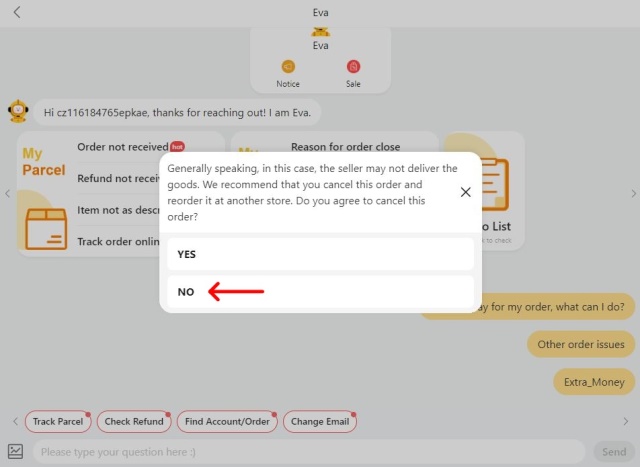Click the Check Refund quick button

[134, 422]
